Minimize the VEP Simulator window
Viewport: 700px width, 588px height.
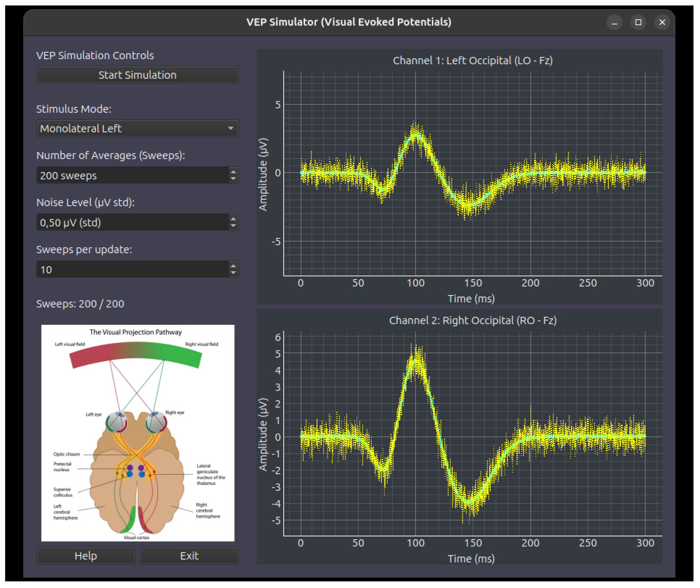pyautogui.click(x=614, y=22)
